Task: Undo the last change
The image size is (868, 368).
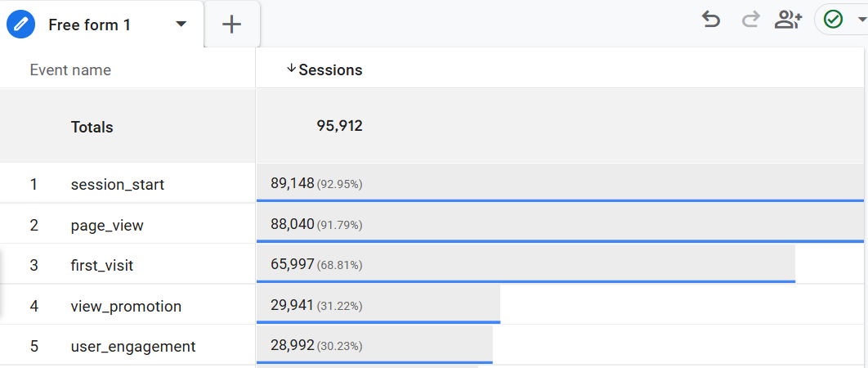Action: pyautogui.click(x=711, y=20)
